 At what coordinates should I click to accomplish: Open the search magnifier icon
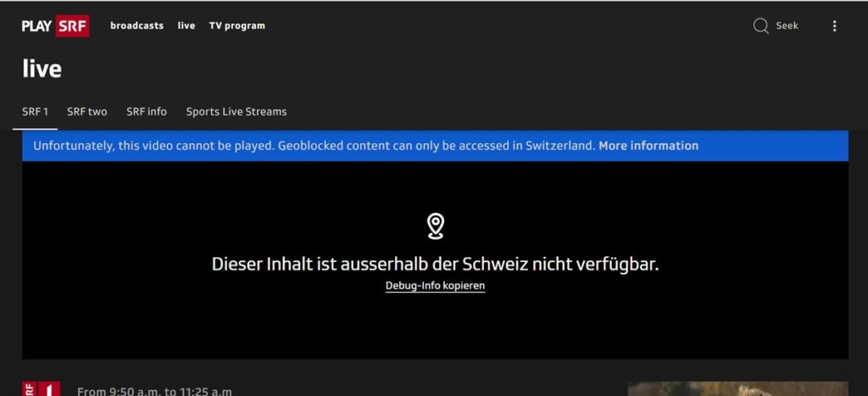click(x=760, y=26)
